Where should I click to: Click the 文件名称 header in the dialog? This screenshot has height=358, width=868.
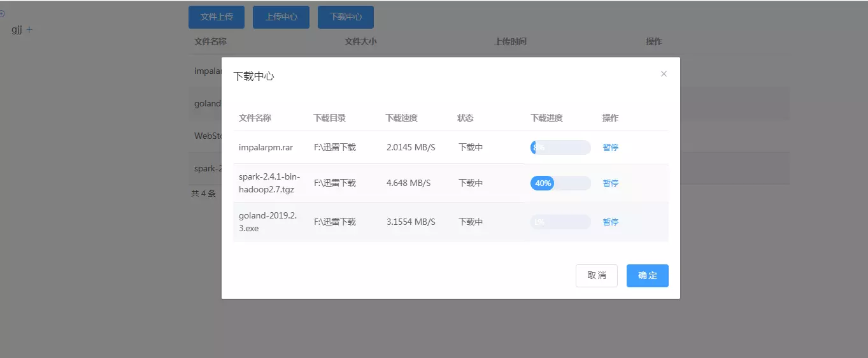(255, 118)
